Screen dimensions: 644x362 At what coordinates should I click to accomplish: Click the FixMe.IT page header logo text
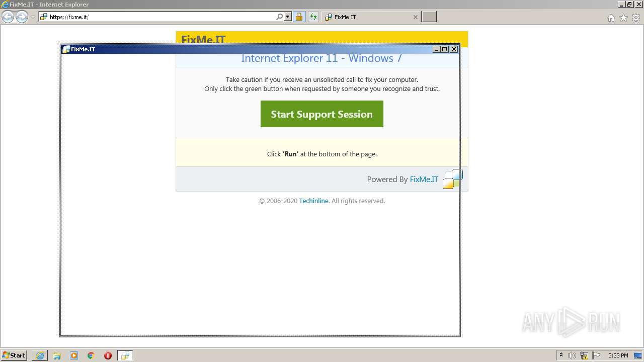(203, 39)
